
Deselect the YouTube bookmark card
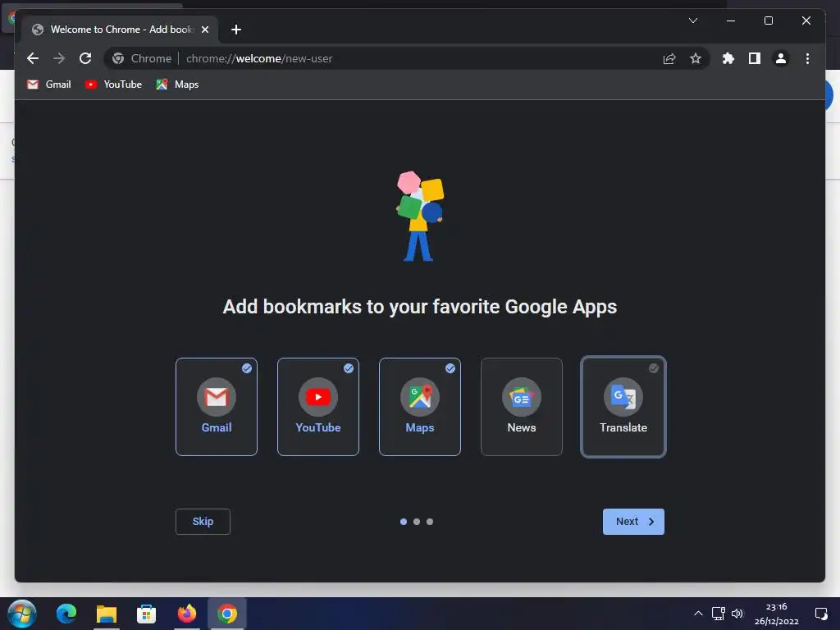(x=318, y=407)
